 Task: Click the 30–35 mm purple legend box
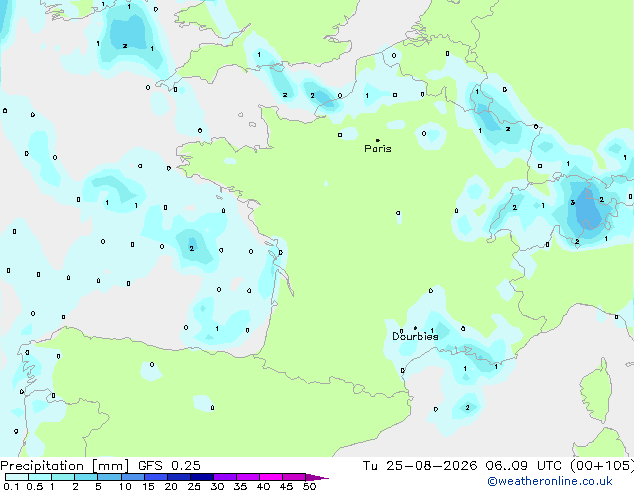pos(225,477)
